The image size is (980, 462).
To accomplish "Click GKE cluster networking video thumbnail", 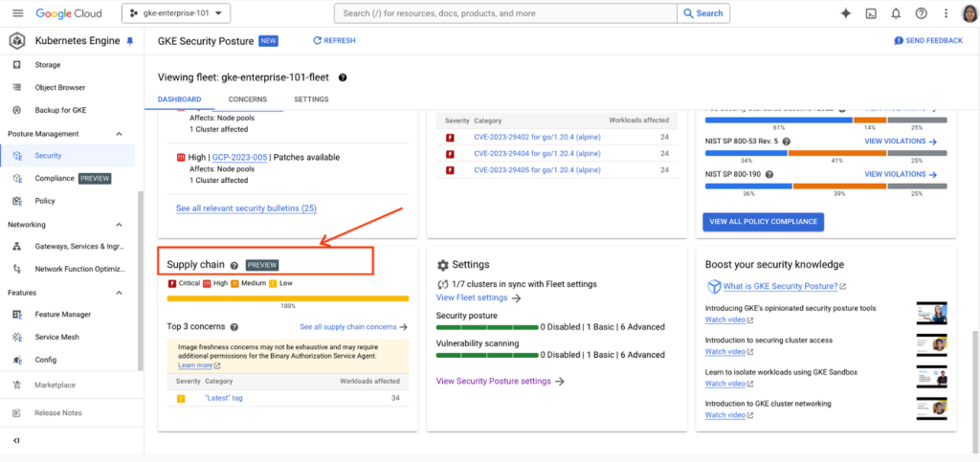I will coord(931,408).
